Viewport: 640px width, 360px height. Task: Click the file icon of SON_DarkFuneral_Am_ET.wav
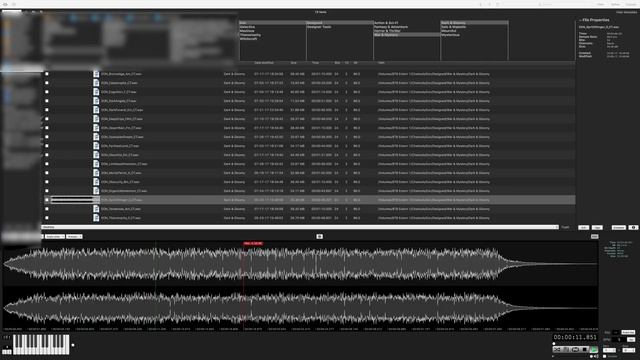tap(96, 110)
